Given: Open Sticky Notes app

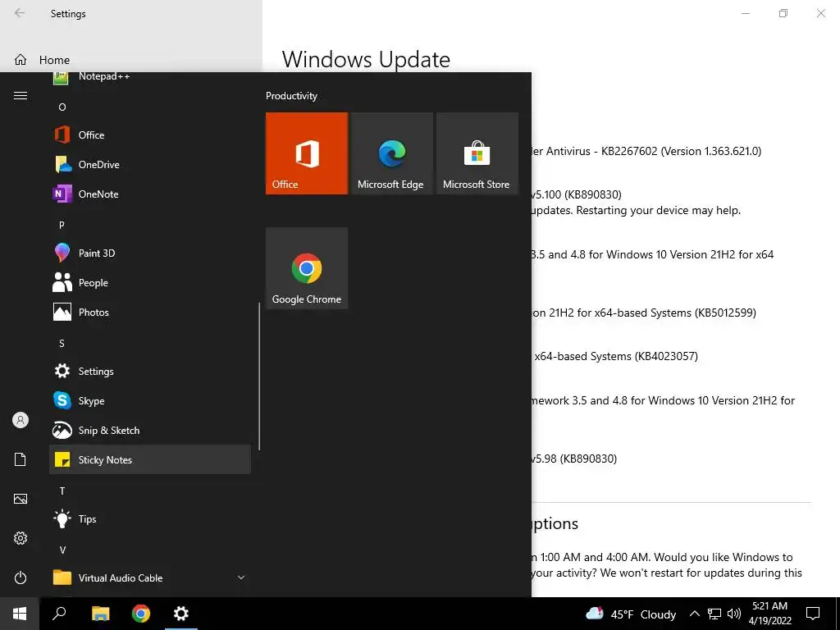Looking at the screenshot, I should 150,459.
